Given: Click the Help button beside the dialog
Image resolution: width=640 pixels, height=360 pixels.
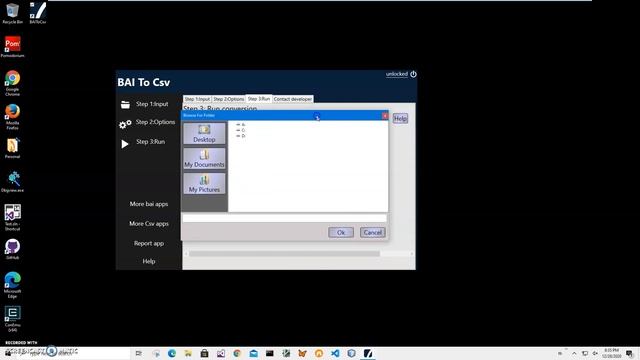Looking at the screenshot, I should pyautogui.click(x=400, y=118).
